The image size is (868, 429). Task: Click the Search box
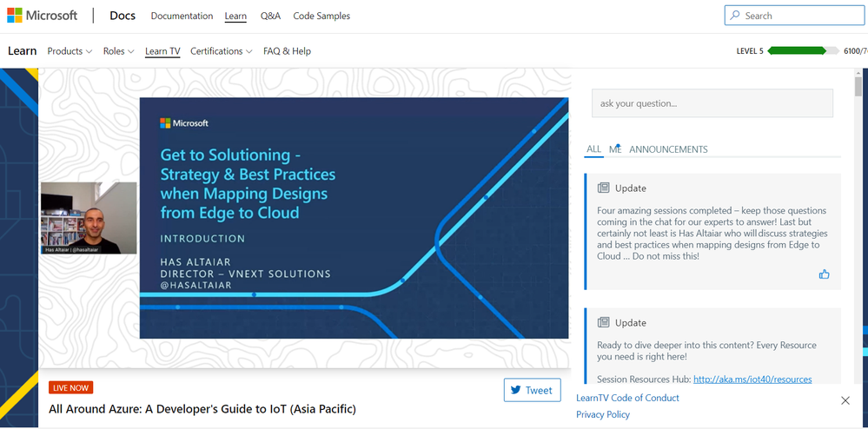pos(794,16)
